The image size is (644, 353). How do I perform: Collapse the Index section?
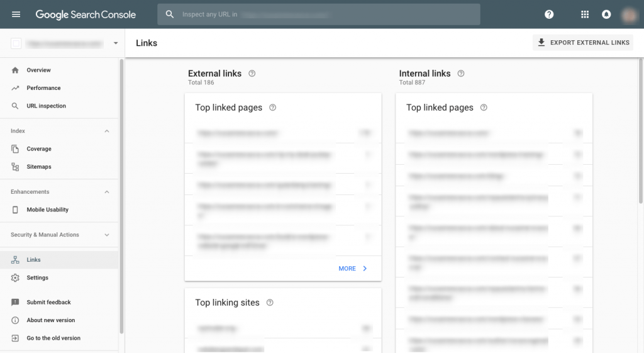point(107,131)
